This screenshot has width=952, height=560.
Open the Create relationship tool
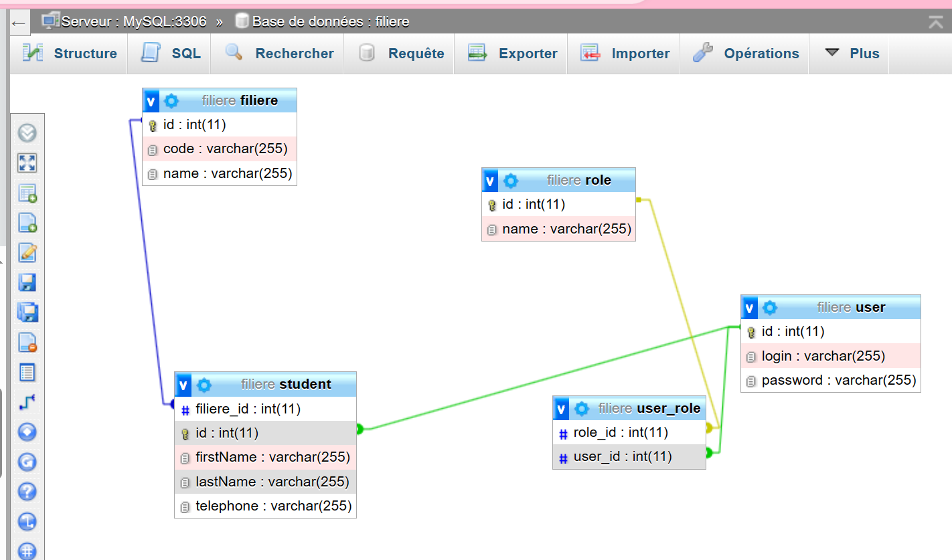pyautogui.click(x=27, y=402)
